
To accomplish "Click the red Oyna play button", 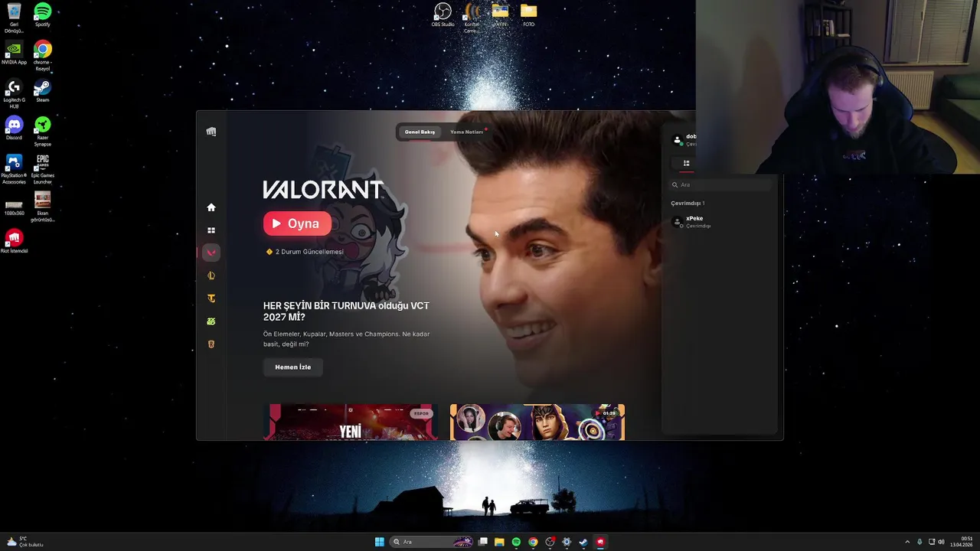I will point(297,223).
